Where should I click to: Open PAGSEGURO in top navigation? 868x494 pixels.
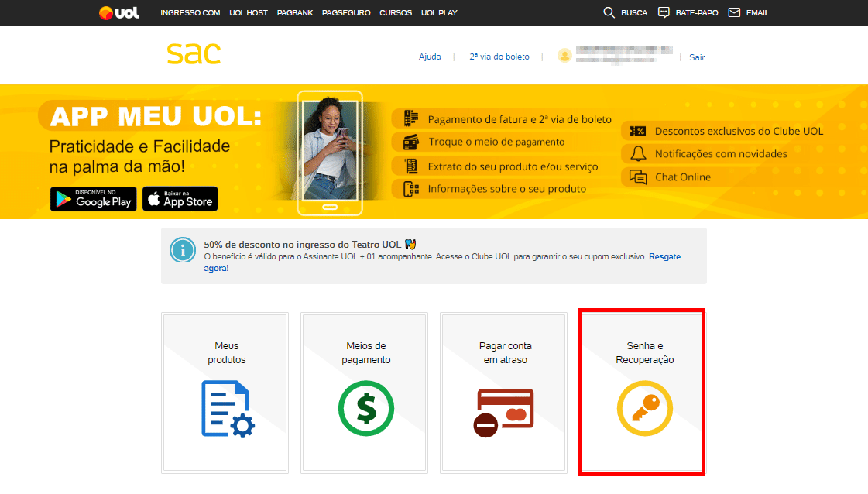coord(346,12)
